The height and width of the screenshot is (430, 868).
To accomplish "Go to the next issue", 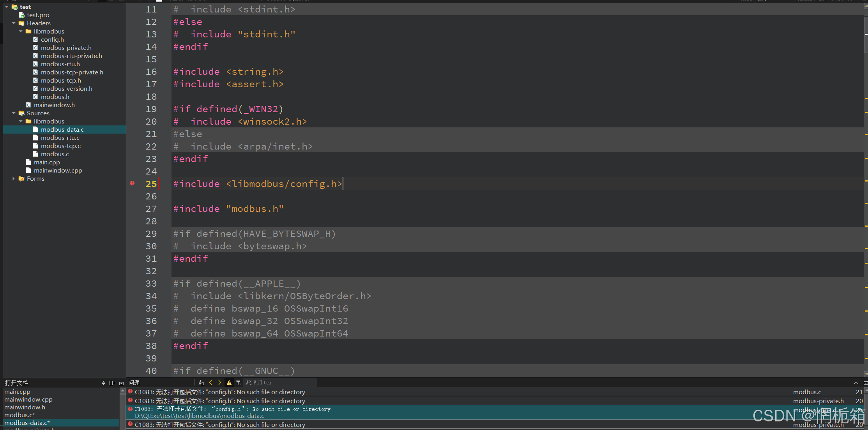I will click(x=220, y=382).
